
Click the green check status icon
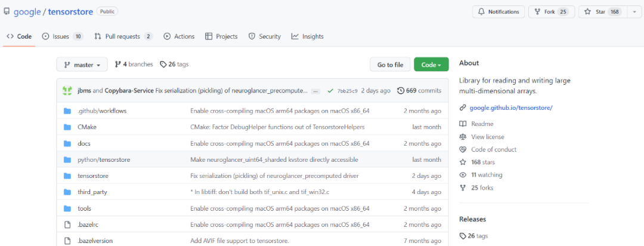(x=330, y=91)
